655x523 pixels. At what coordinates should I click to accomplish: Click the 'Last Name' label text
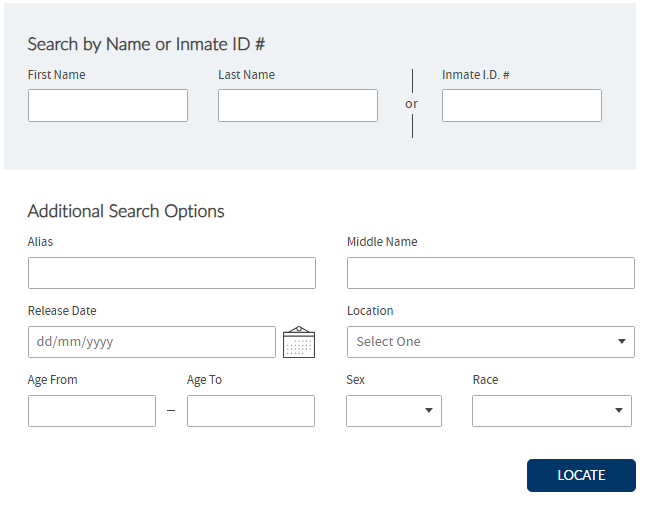[x=246, y=75]
